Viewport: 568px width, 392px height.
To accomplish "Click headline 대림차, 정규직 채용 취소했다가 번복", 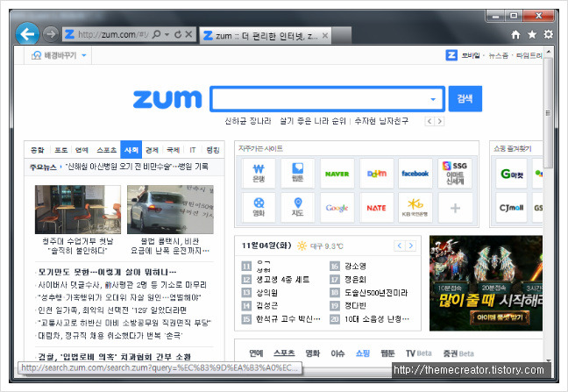I will point(110,336).
